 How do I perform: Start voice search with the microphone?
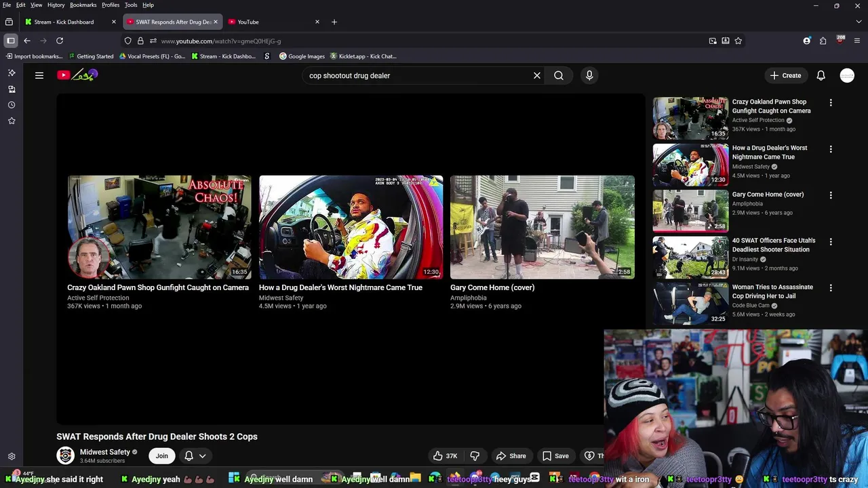pyautogui.click(x=589, y=75)
